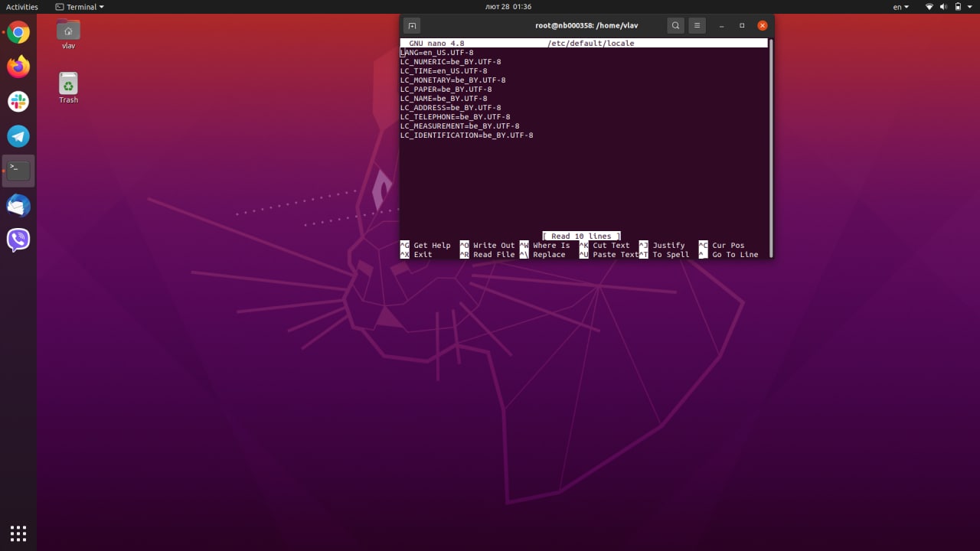Click the Replace shortcut label
Image resolution: width=980 pixels, height=551 pixels.
pyautogui.click(x=549, y=255)
